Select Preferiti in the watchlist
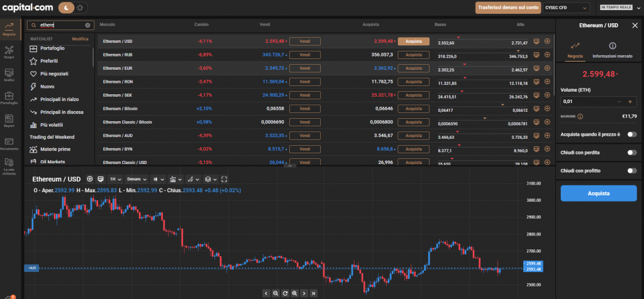644x299 pixels. click(x=49, y=61)
